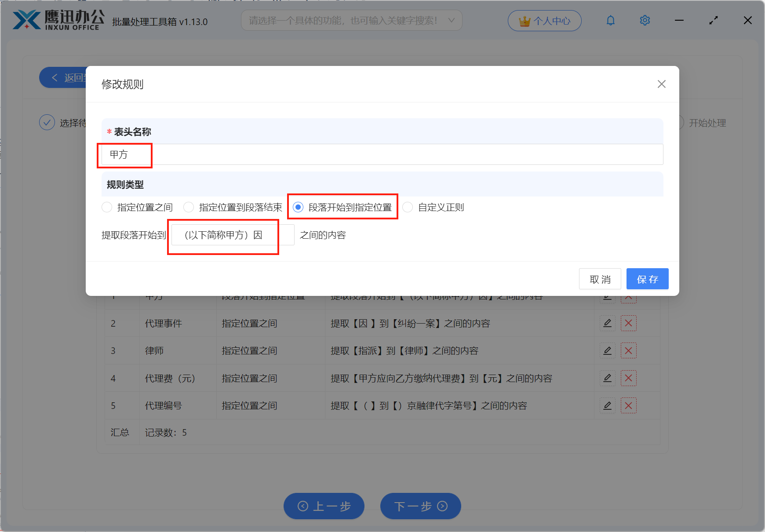Save the rule with 保存 button
This screenshot has width=765, height=532.
coord(647,279)
